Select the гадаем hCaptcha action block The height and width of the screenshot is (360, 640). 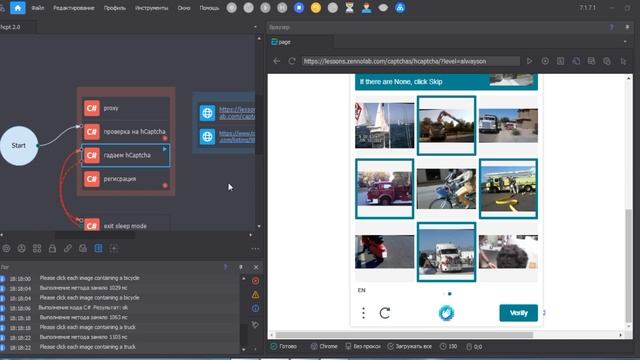pos(126,155)
